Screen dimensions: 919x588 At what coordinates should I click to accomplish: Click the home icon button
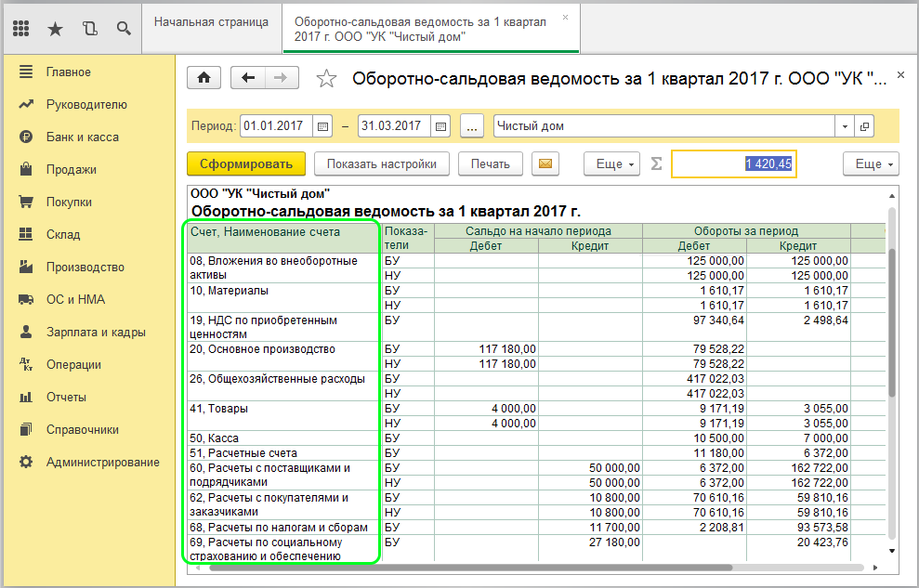[203, 79]
